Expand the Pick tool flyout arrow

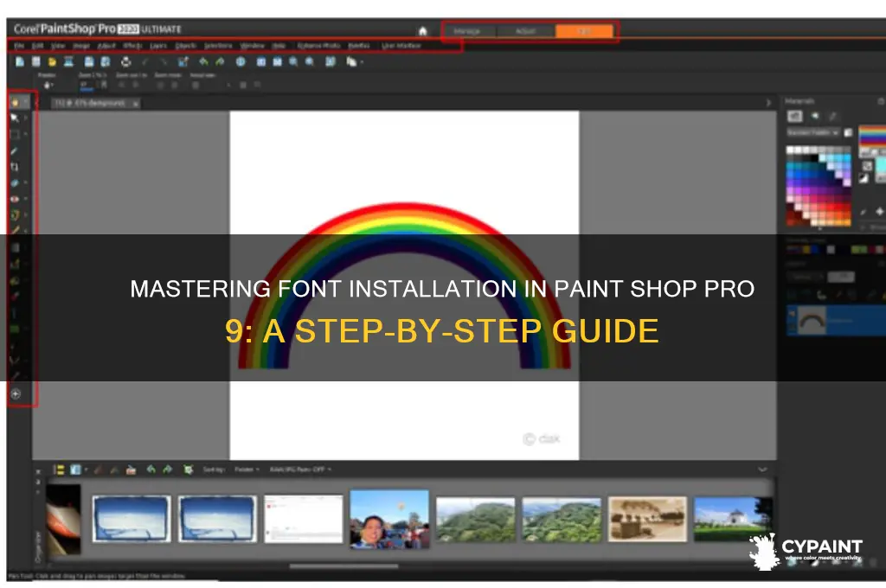25,118
